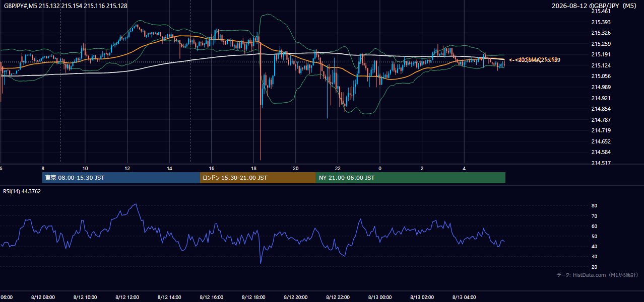The height and width of the screenshot is (302, 644).
Task: Click the 40 level on the RSI scale
Action: click(594, 246)
